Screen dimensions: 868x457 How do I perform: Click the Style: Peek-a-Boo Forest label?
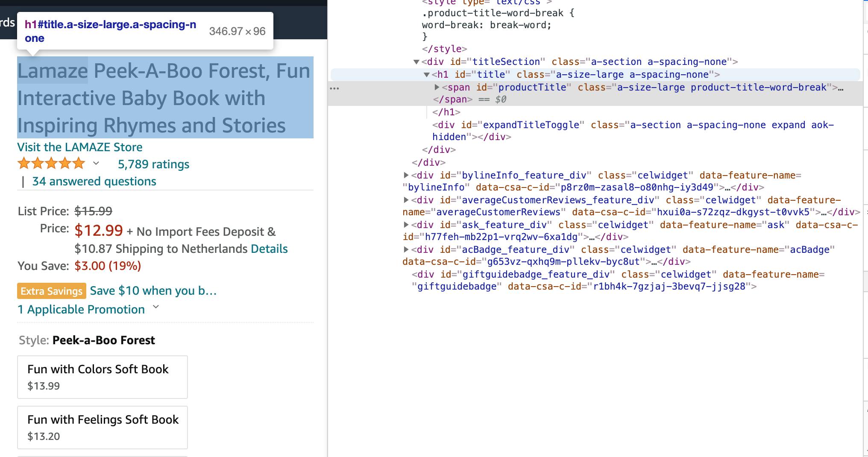[87, 340]
